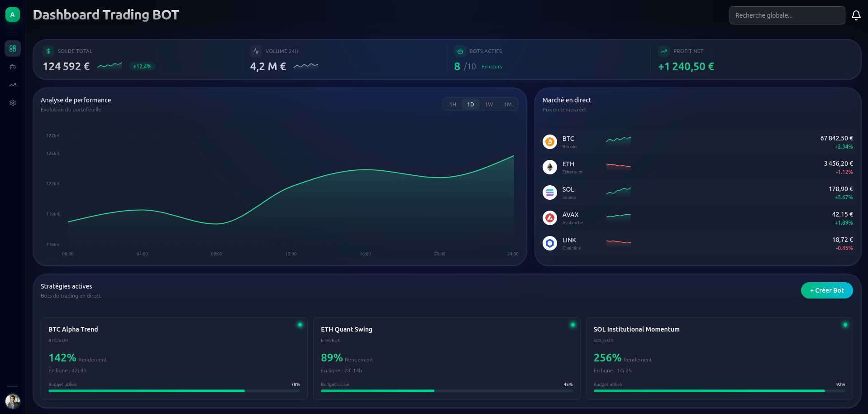This screenshot has height=414, width=868.
Task: Select the Dashboard grid icon in sidebar
Action: [12, 48]
